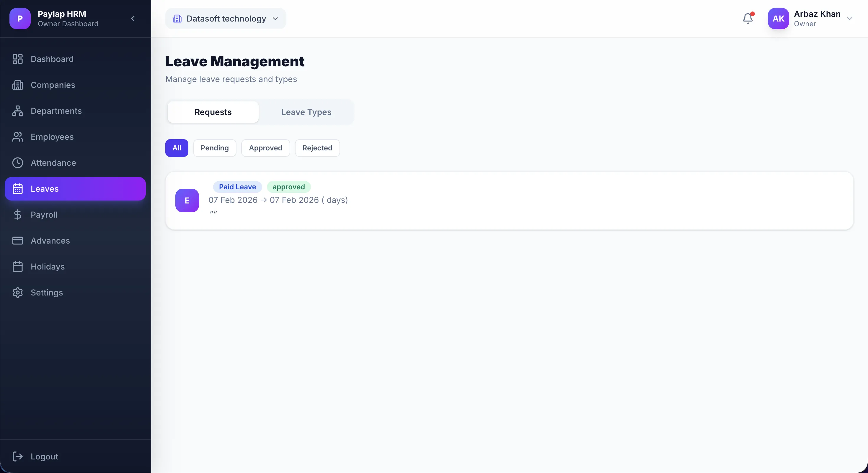Switch to the Leave Types tab
Viewport: 868px width, 473px height.
[x=306, y=112]
